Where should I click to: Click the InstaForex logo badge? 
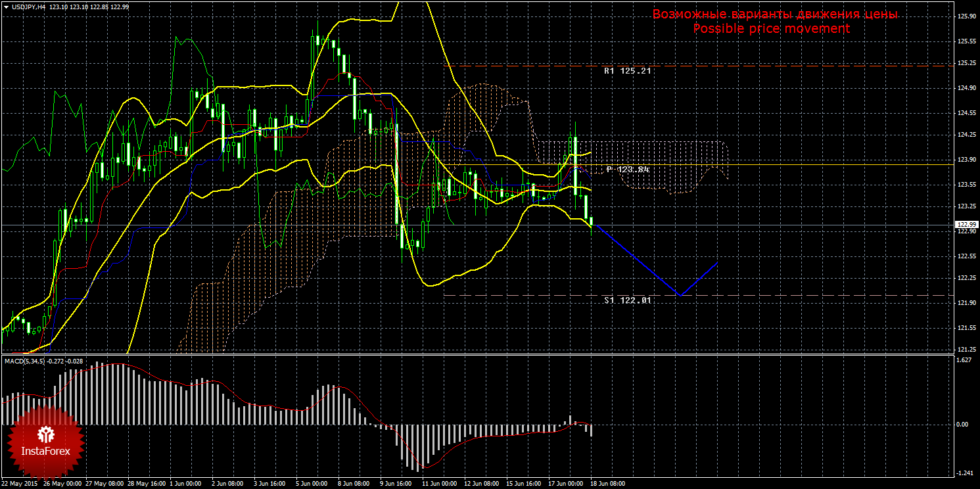[x=46, y=442]
